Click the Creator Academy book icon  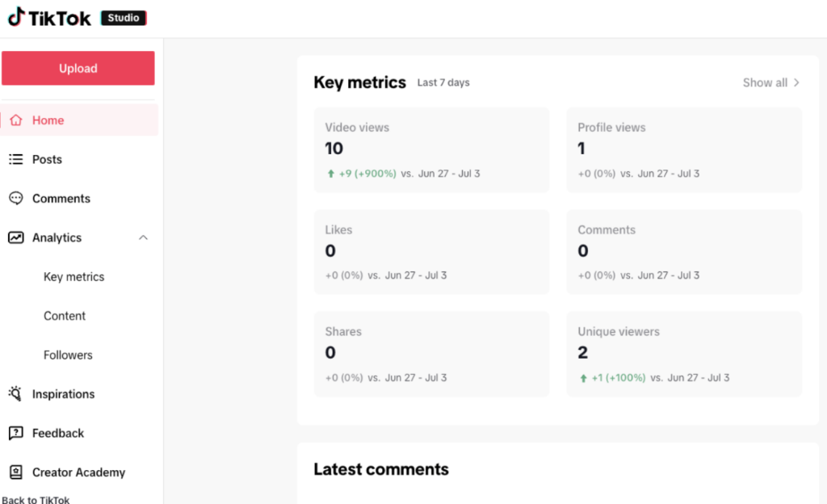click(x=16, y=472)
